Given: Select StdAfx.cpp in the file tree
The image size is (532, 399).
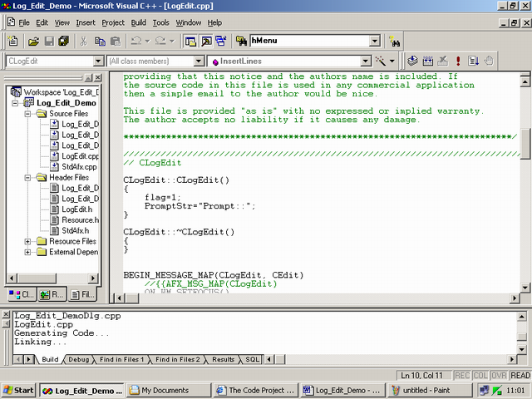Looking at the screenshot, I should (x=73, y=167).
